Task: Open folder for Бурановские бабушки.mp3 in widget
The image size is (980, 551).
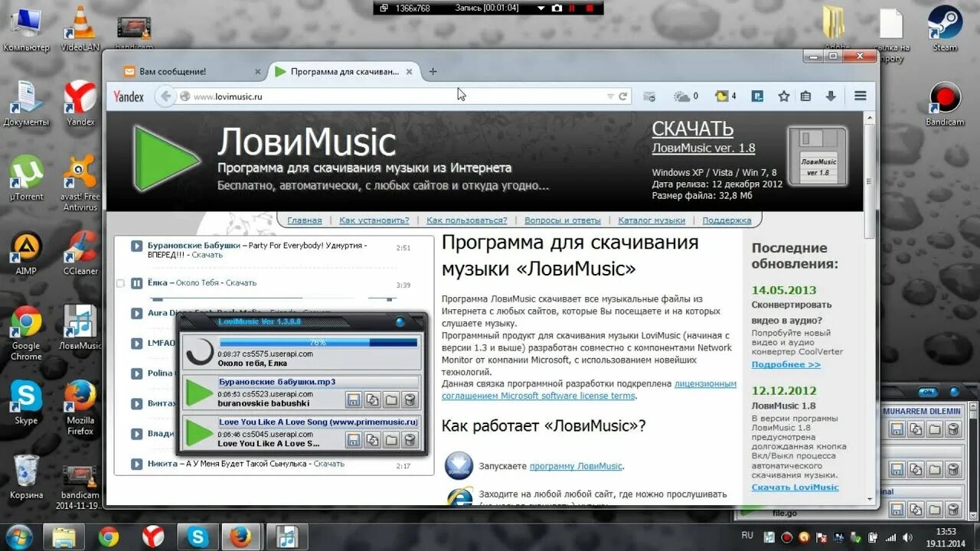Action: click(x=391, y=399)
